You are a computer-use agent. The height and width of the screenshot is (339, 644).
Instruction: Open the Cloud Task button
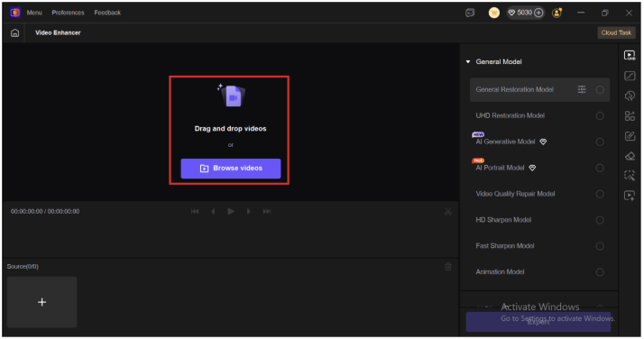pyautogui.click(x=616, y=32)
